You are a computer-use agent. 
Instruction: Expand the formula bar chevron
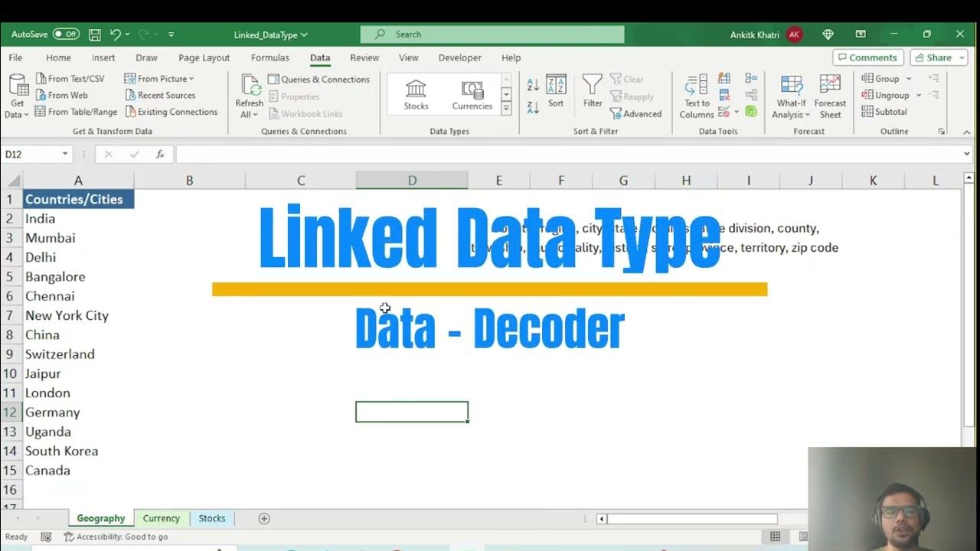pos(967,154)
